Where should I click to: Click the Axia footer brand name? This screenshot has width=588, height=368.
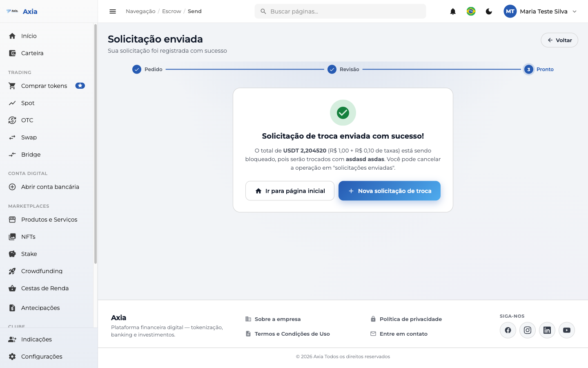click(x=118, y=318)
